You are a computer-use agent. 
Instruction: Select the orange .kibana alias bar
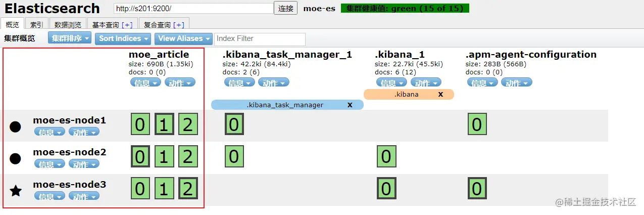[409, 94]
